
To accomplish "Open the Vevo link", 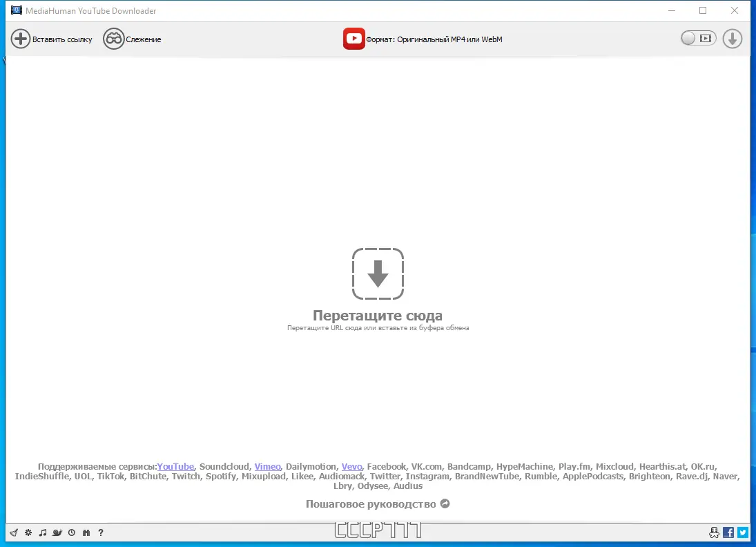I will coord(352,466).
